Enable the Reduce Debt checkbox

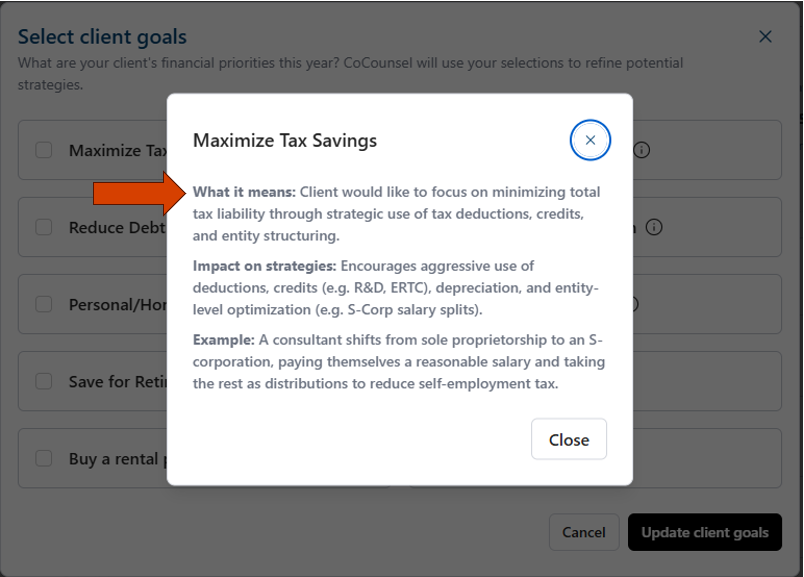tap(44, 227)
